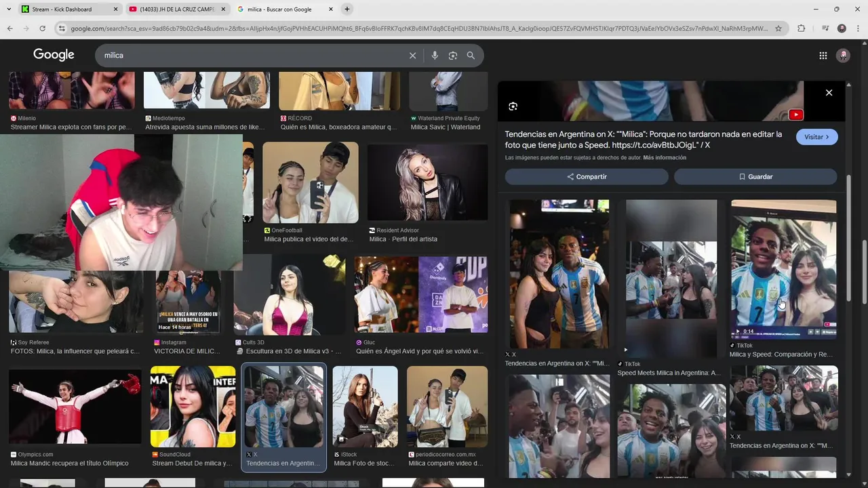Visit the source page with Visitar
This screenshot has width=868, height=488.
point(816,137)
